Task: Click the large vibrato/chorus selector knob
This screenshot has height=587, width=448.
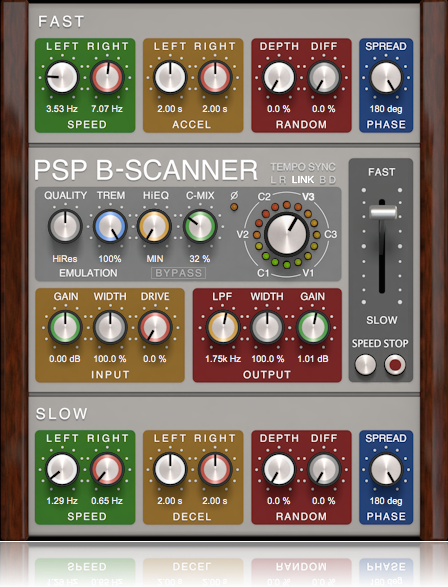Action: (286, 235)
